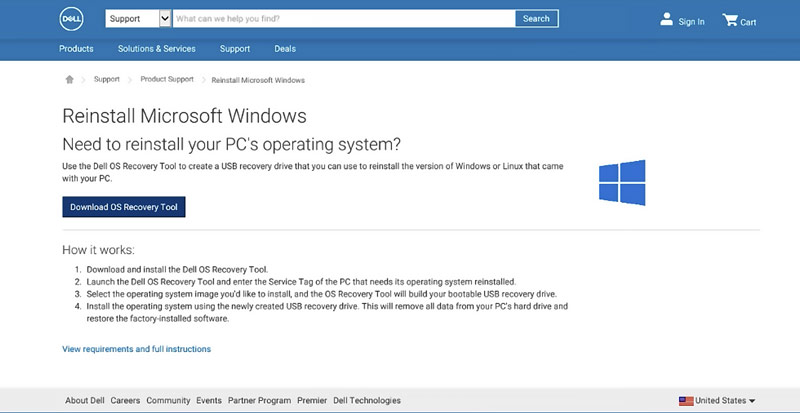Click the About Dell footer link
This screenshot has height=413, width=800.
(x=85, y=401)
